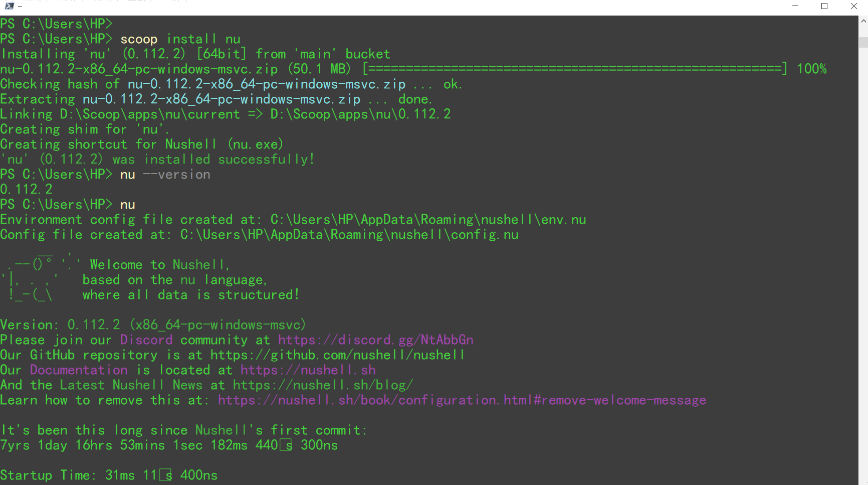Viewport: 868px width, 485px height.
Task: Click the 'Discord' word in the community line
Action: pos(146,340)
